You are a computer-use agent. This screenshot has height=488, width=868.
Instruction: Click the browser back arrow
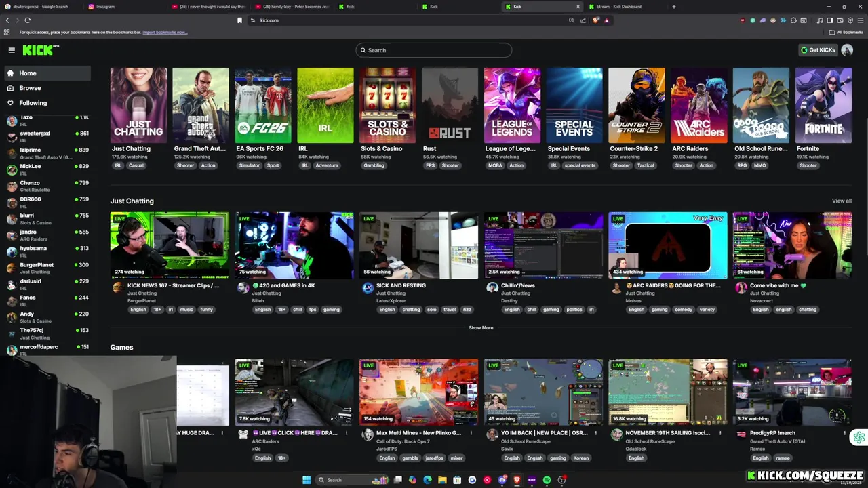coord(7,20)
